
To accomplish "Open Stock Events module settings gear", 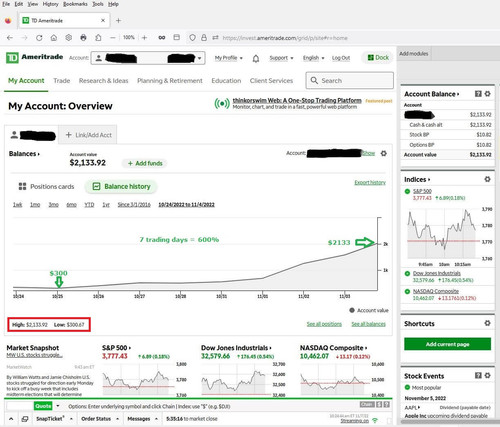I will (x=487, y=375).
